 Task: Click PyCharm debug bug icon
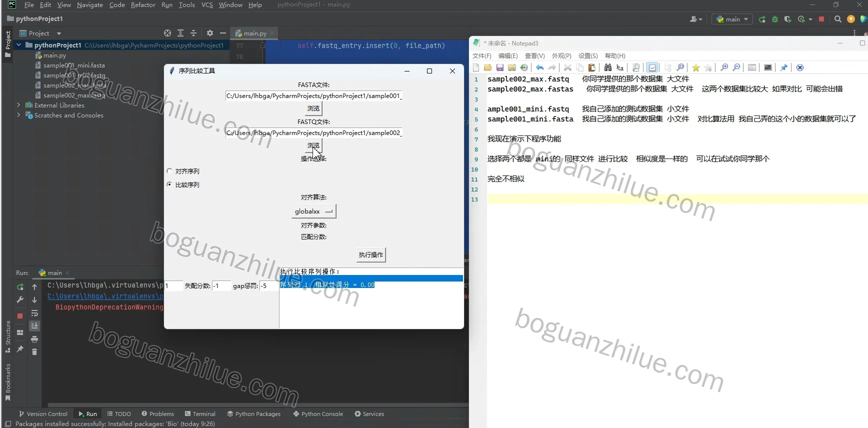click(775, 19)
